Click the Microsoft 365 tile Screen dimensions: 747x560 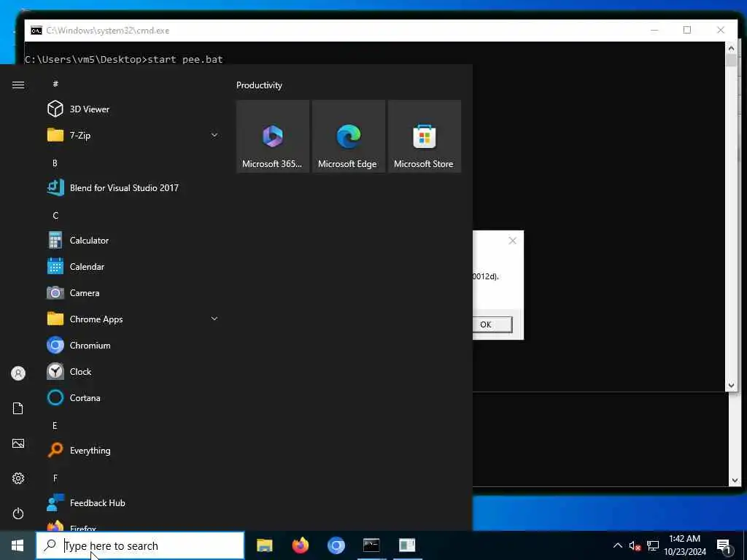(x=273, y=136)
